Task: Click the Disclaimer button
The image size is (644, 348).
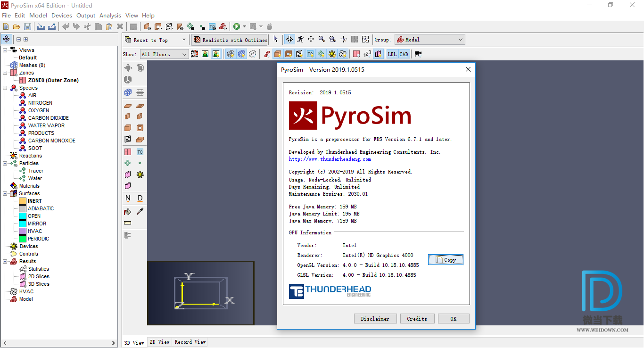Action: (x=375, y=319)
